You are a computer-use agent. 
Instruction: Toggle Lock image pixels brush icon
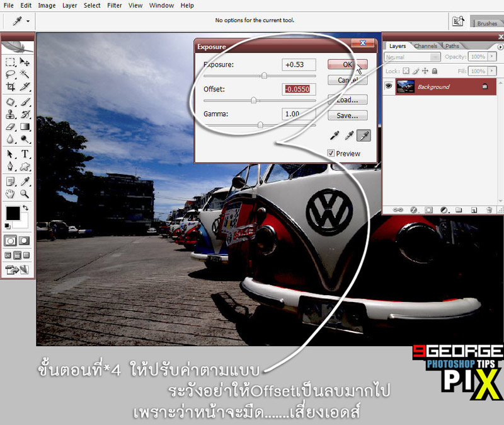416,71
